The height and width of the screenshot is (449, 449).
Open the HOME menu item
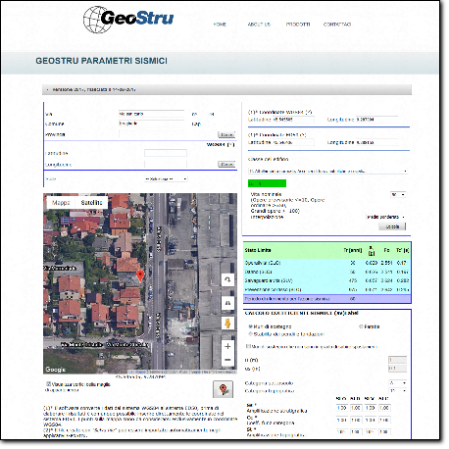[220, 24]
